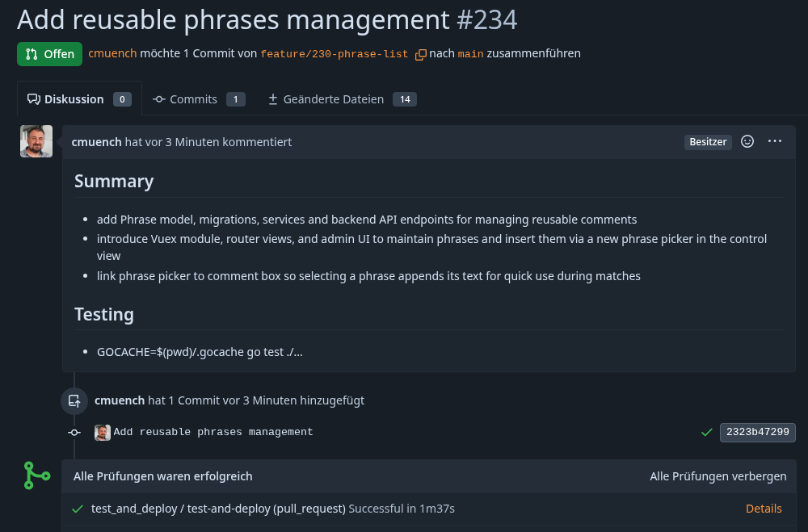The image size is (808, 532).
Task: Click the small avatar beside commit message
Action: 103,433
